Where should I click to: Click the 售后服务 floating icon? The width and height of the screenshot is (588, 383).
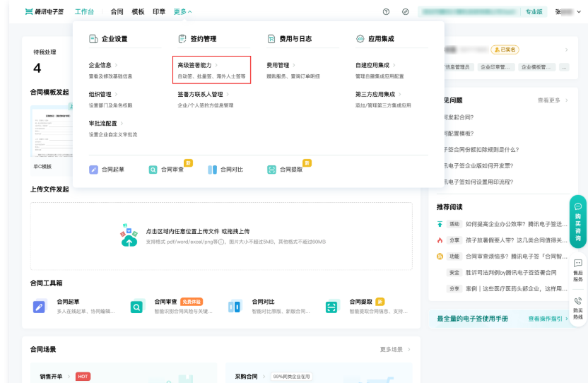(x=577, y=270)
